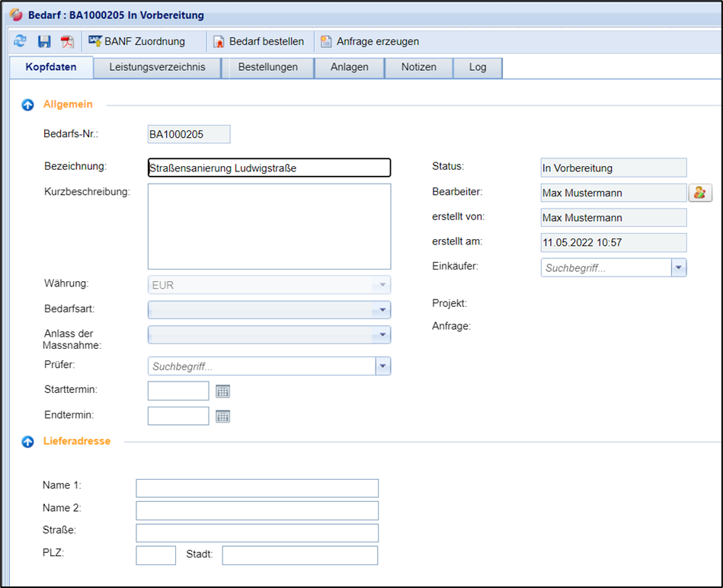Click the save diskette icon
Screen dimensions: 723x588
(44, 41)
